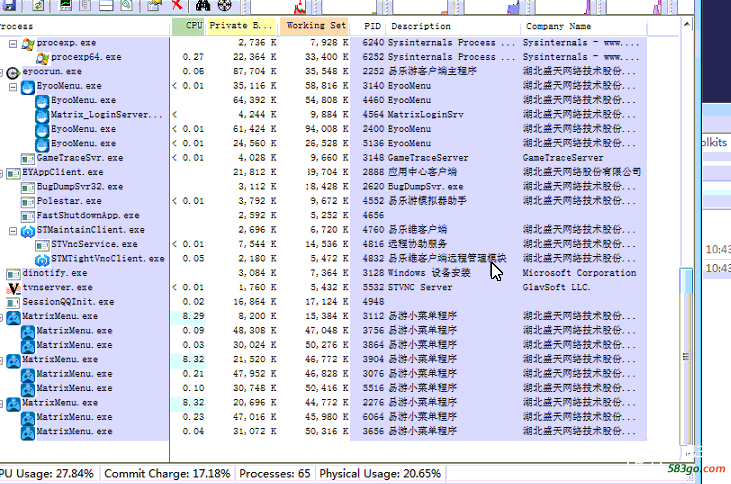Select the tvnserver.exe process icon
731x484 pixels.
[13, 288]
